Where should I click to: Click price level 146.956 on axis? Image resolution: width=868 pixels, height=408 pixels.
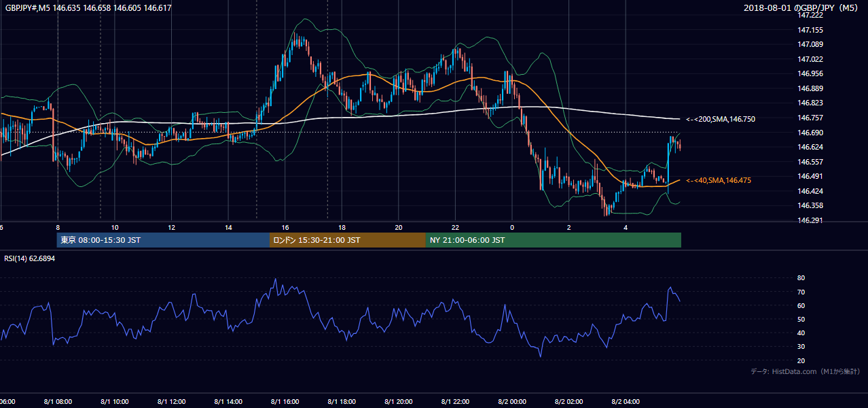tap(811, 73)
